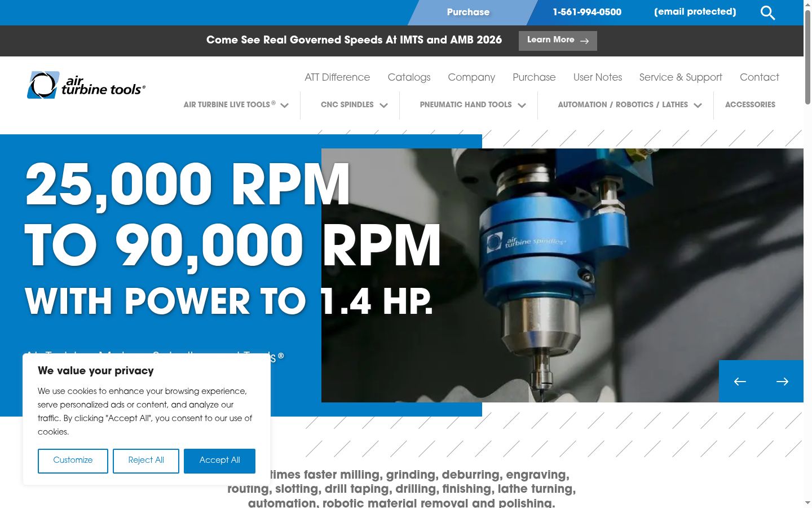Click Pneumatic Hand Tools category label
This screenshot has height=508, width=812.
pos(466,104)
